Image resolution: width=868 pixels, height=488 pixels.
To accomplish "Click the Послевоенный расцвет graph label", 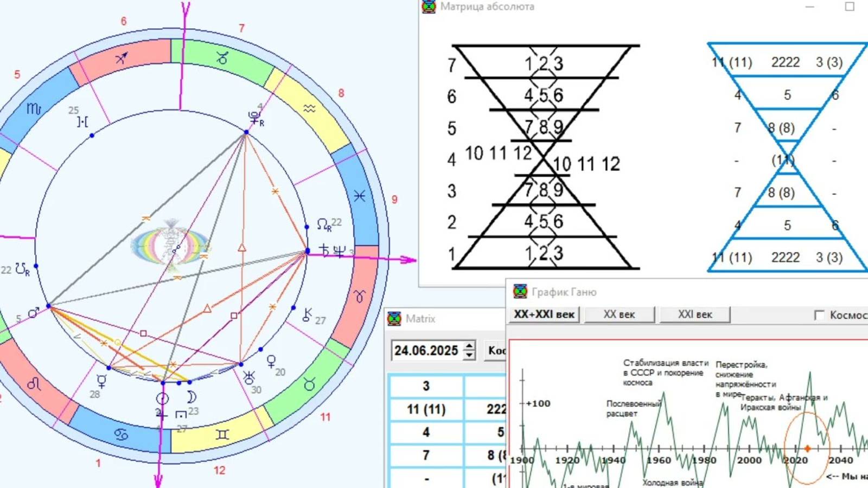I will click(x=633, y=409).
